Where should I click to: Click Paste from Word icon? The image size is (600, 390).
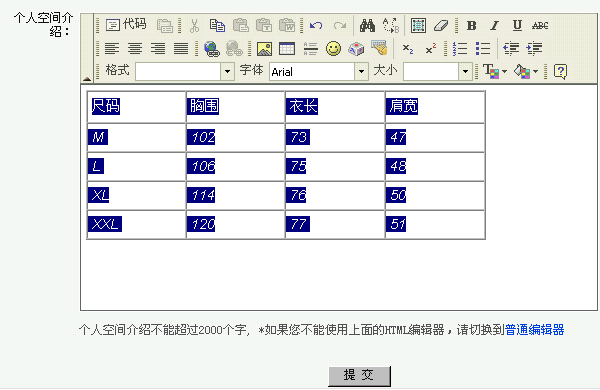pos(287,26)
